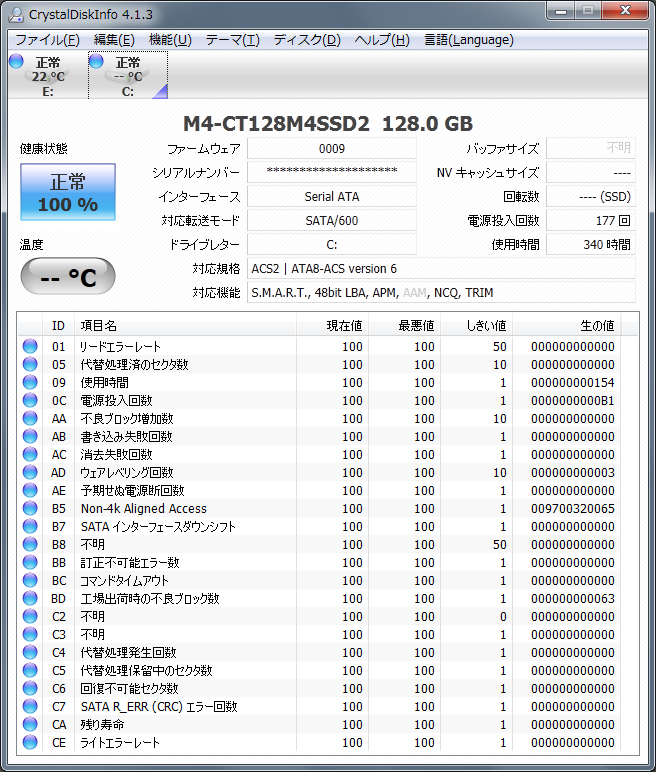The width and height of the screenshot is (656, 772).
Task: Open the 機能(U) menu
Action: (170, 40)
